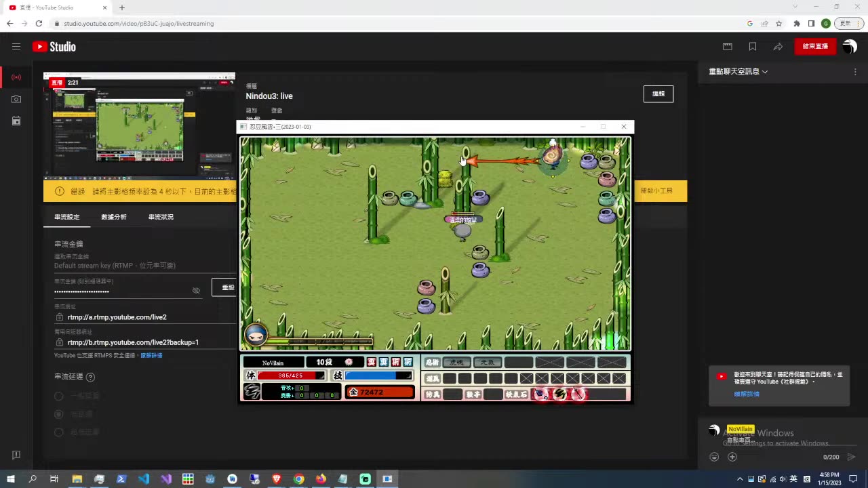The height and width of the screenshot is (488, 868).
Task: Open Windows Start menu
Action: [x=11, y=479]
